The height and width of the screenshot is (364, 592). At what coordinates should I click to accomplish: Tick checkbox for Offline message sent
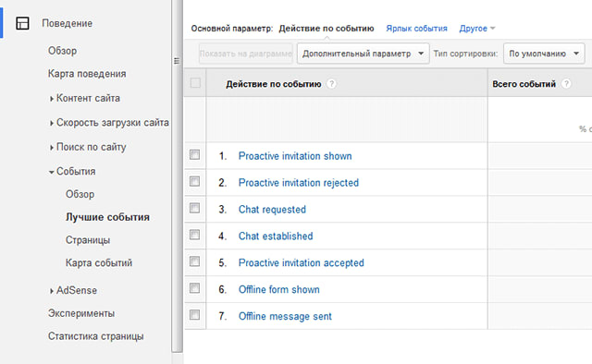194,315
